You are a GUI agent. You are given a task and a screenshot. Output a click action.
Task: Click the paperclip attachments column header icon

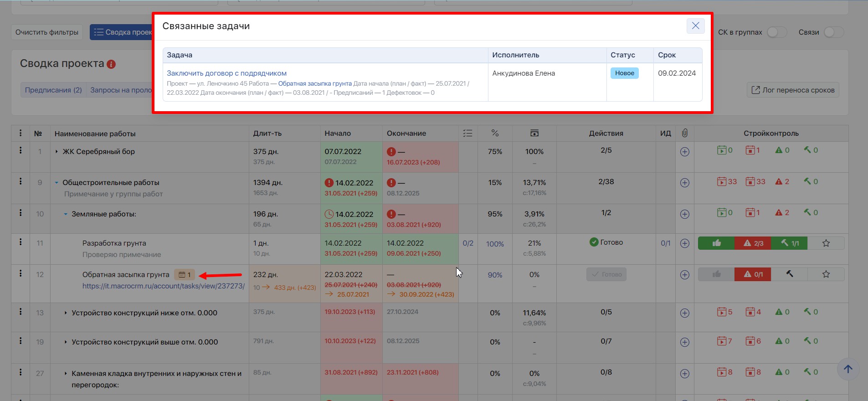coord(684,133)
